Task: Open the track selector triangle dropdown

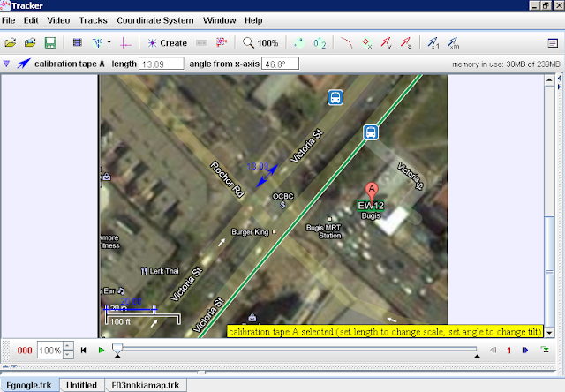Action: [x=6, y=64]
